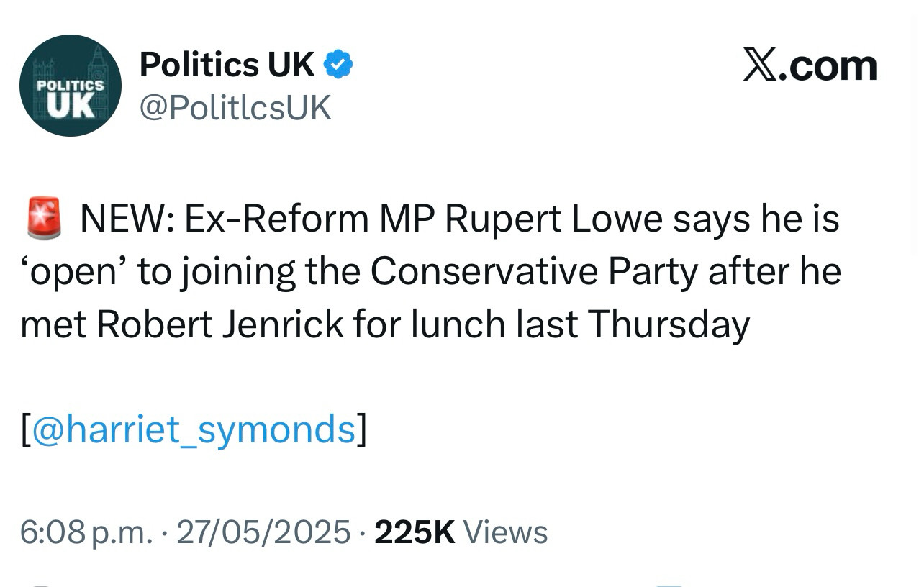Click the X.com logo

point(810,66)
